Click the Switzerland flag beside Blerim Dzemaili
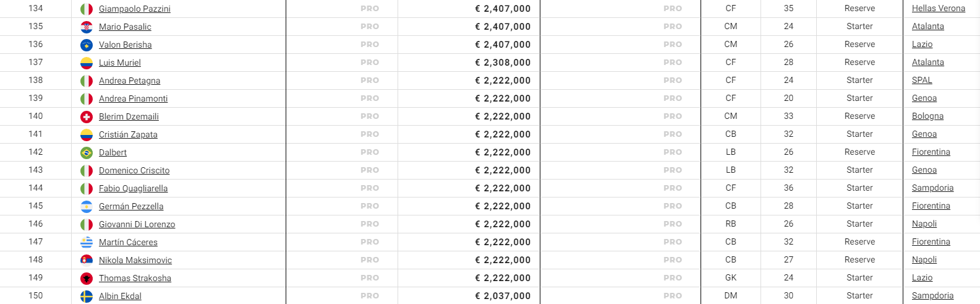Image resolution: width=980 pixels, height=304 pixels. 87,117
